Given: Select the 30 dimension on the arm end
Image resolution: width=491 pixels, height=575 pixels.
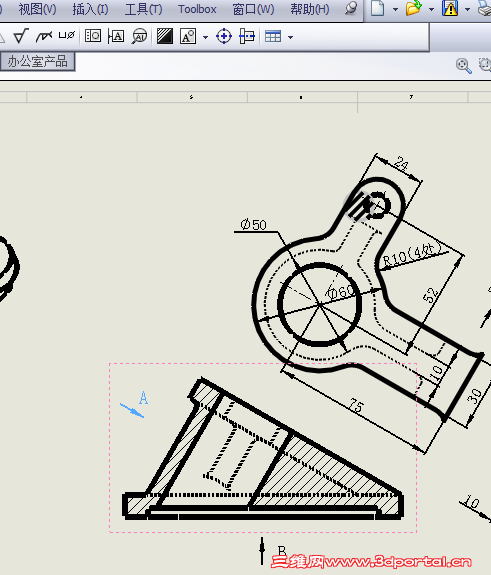Looking at the screenshot, I should click(475, 396).
